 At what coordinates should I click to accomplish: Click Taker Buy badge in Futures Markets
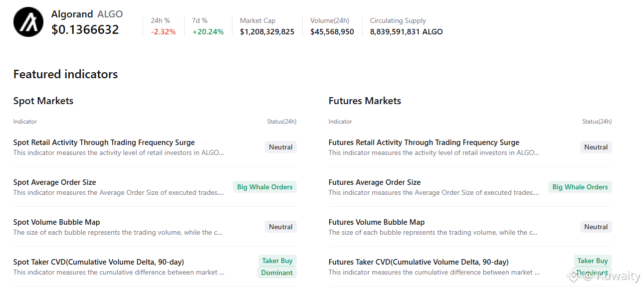pos(593,261)
